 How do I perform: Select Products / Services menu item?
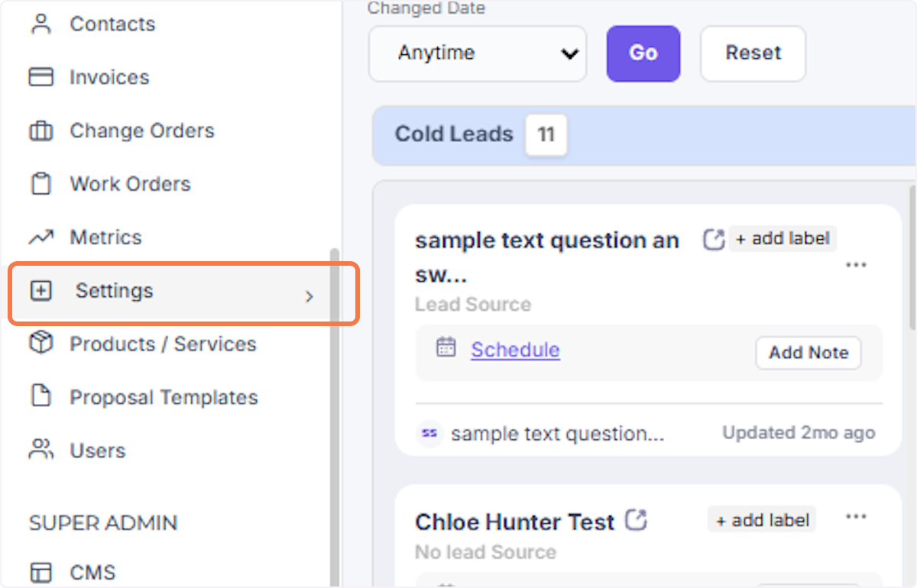pyautogui.click(x=163, y=344)
